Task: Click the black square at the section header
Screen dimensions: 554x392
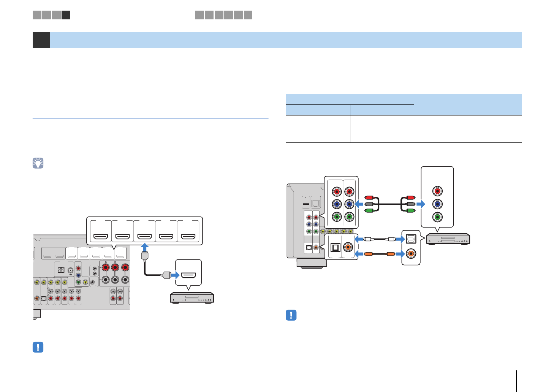Action: [41, 40]
